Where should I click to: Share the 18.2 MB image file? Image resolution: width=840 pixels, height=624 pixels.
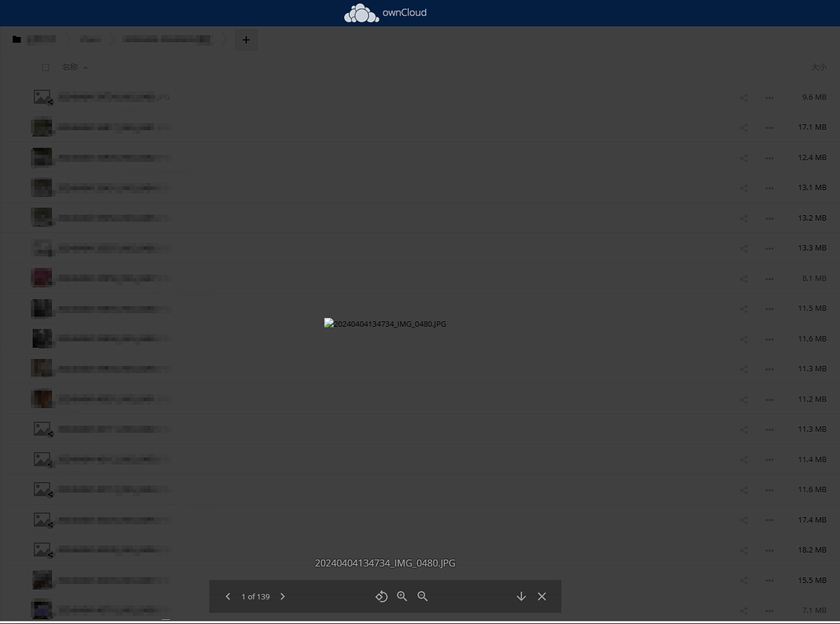click(x=743, y=549)
